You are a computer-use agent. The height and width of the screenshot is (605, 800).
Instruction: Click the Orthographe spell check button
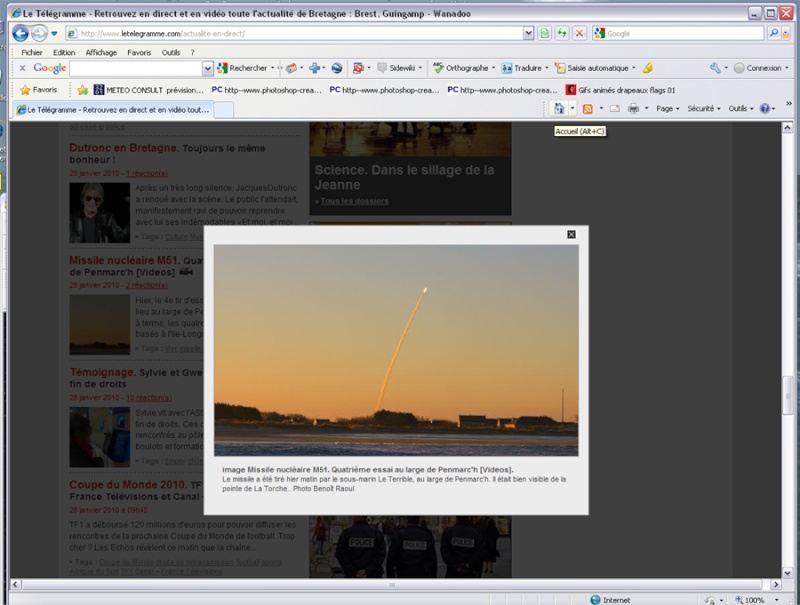point(461,68)
